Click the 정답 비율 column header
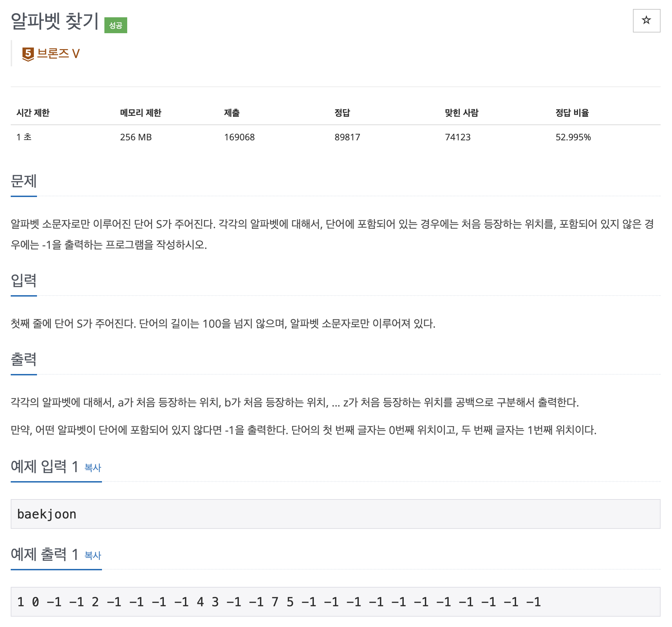The width and height of the screenshot is (672, 627). click(572, 113)
